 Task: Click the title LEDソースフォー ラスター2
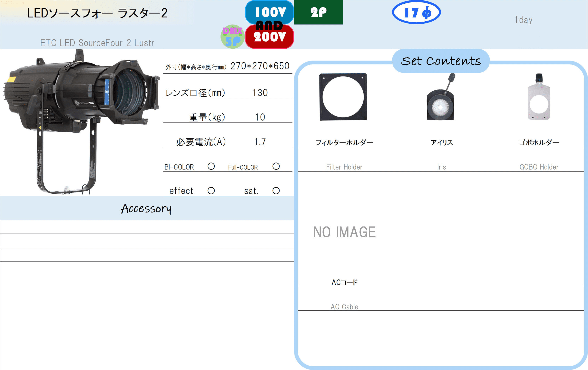tap(97, 13)
